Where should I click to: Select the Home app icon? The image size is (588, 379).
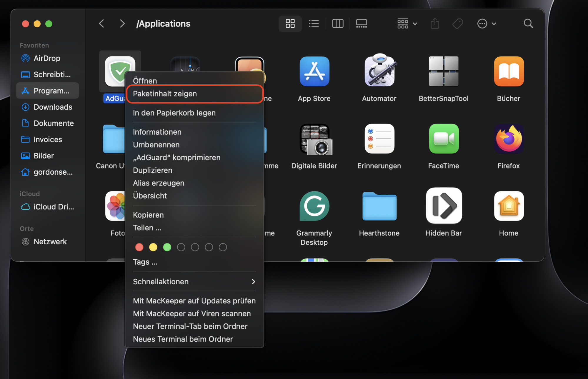pyautogui.click(x=509, y=206)
